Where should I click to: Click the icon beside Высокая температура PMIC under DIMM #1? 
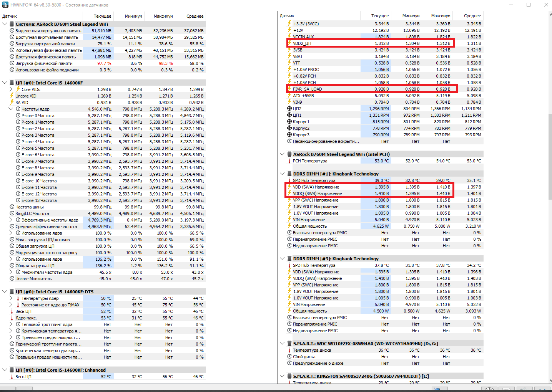[289, 233]
